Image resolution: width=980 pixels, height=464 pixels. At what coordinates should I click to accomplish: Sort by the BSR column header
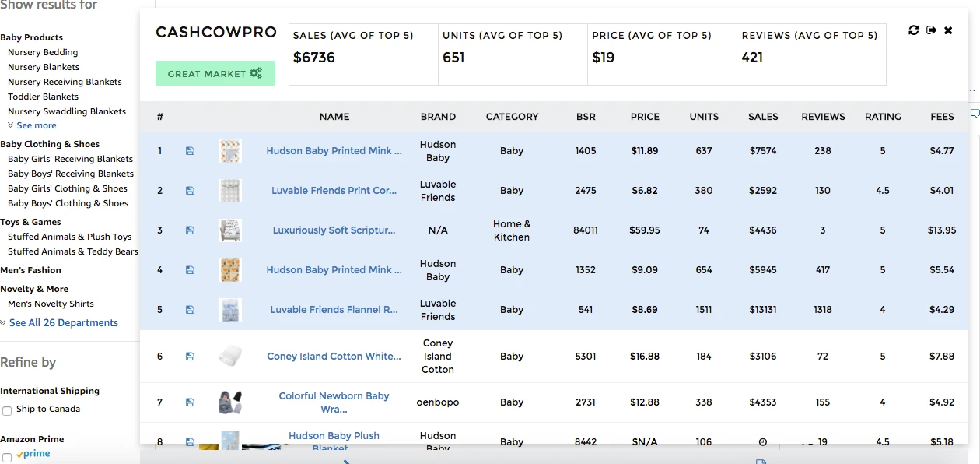click(x=586, y=117)
